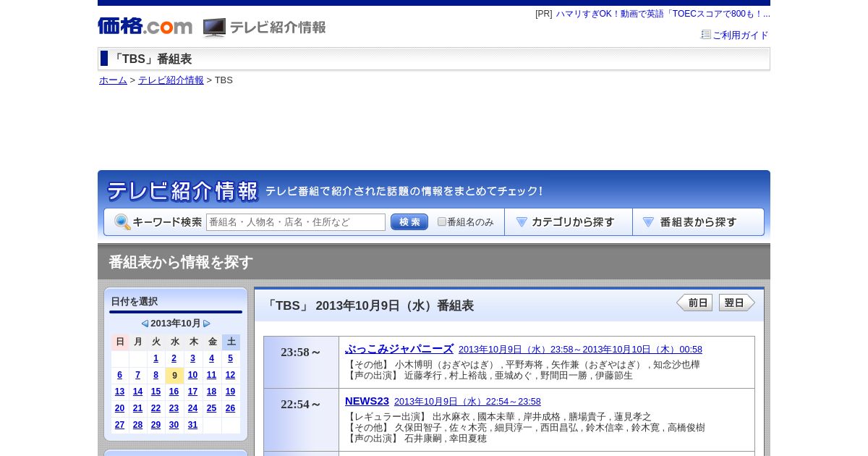Select October 25 in calendar

211,408
